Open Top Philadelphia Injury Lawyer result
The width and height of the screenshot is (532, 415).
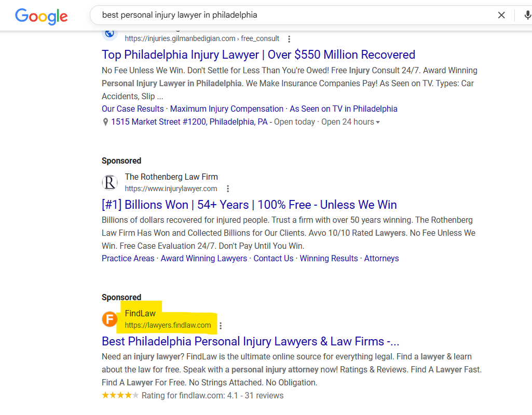tap(258, 55)
